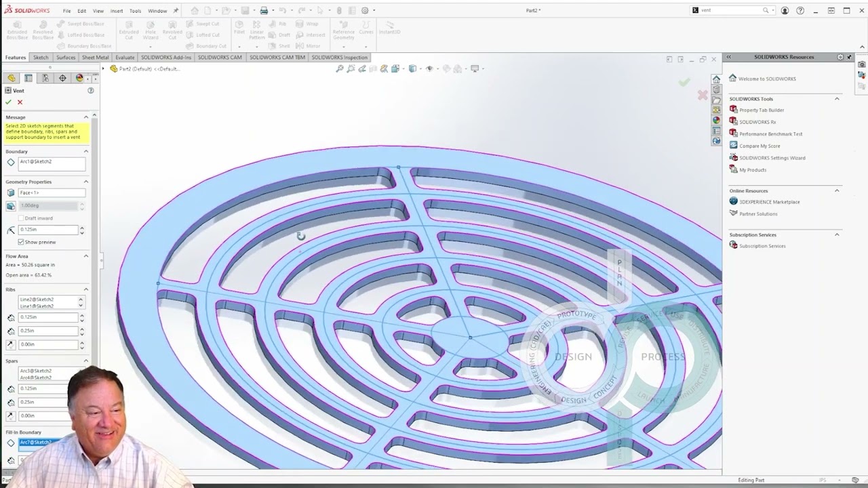This screenshot has width=868, height=488.
Task: Toggle the Show preview checkbox
Action: pos(21,242)
